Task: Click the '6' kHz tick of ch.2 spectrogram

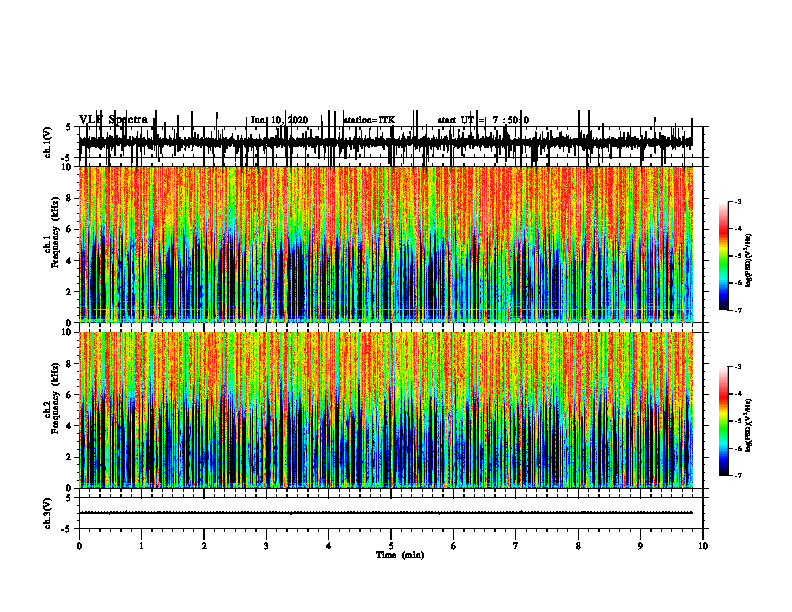Action: pos(70,395)
